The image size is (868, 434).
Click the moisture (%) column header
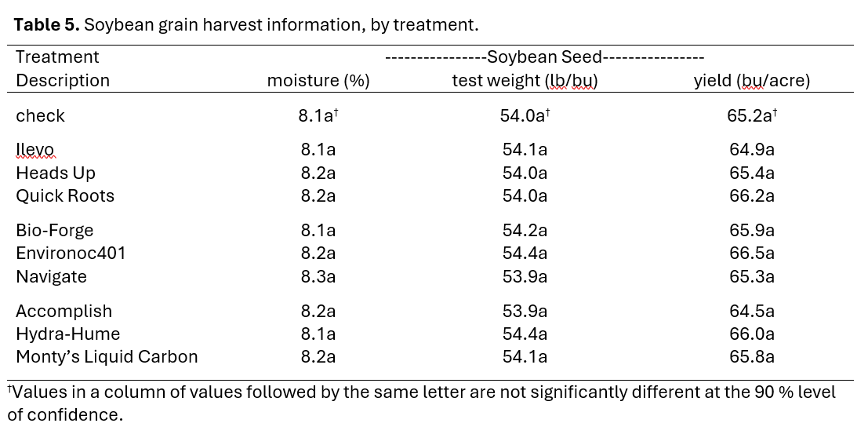tap(318, 80)
